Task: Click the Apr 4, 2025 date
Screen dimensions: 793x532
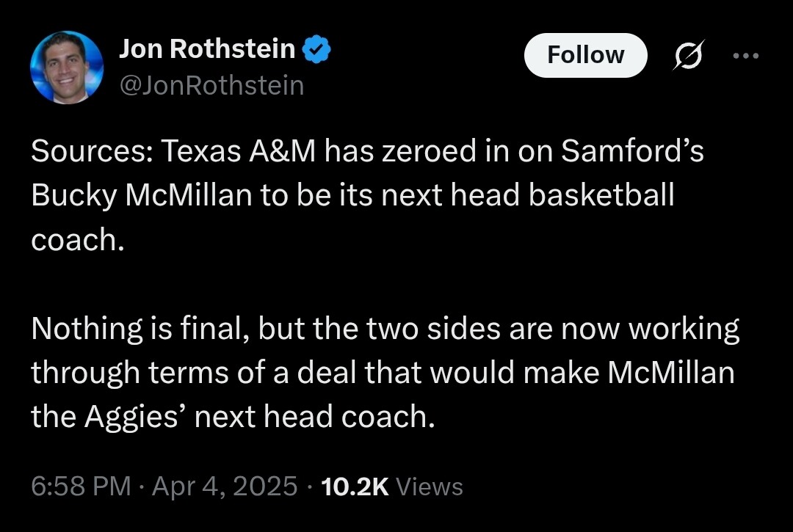Action: (x=225, y=487)
